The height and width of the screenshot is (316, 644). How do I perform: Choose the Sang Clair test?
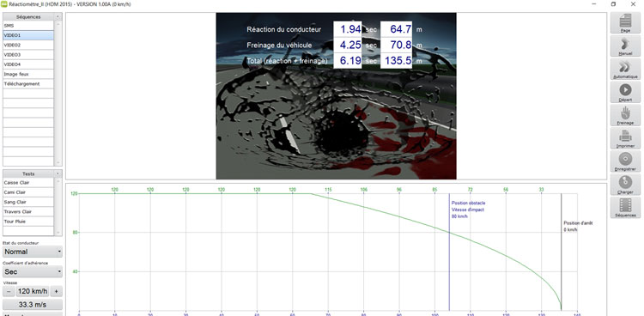click(x=28, y=202)
